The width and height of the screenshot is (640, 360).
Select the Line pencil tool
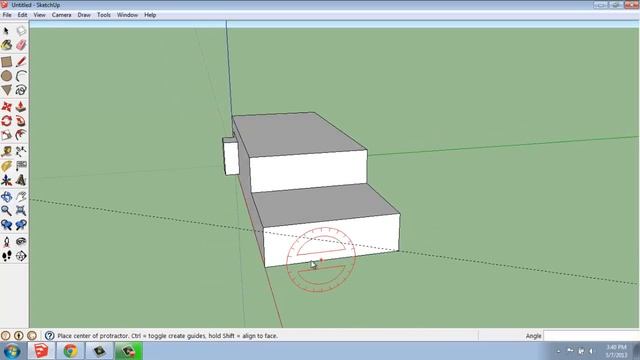tap(21, 62)
